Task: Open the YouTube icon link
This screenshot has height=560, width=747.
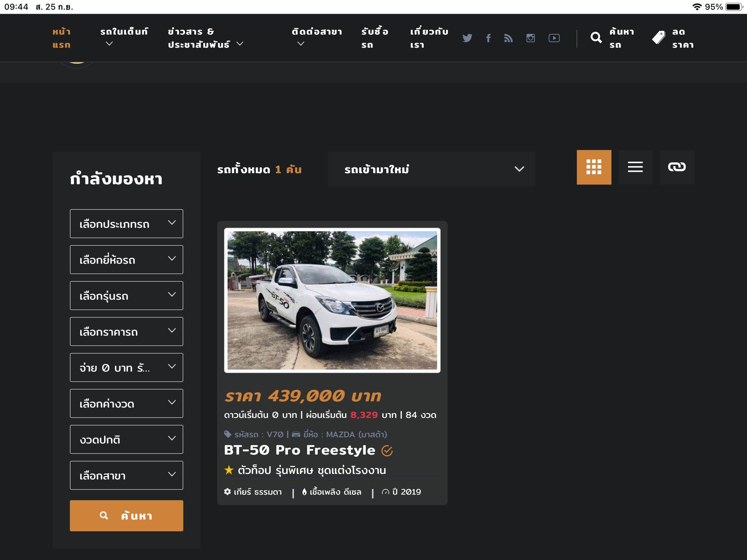Action: click(x=554, y=38)
